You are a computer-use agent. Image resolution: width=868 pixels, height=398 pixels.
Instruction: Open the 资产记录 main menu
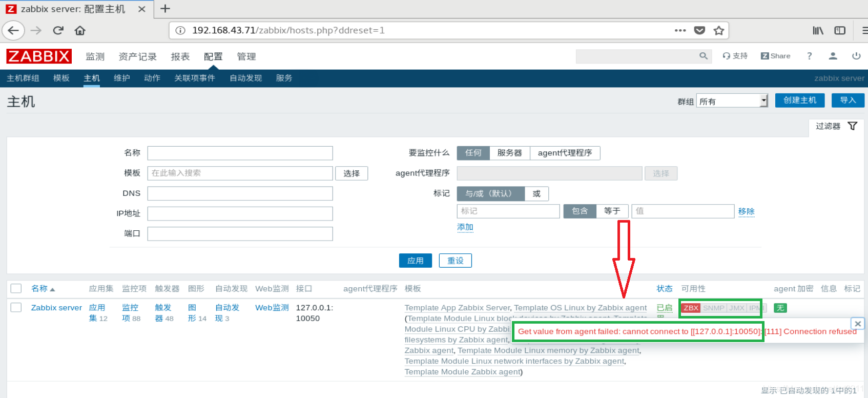pyautogui.click(x=137, y=56)
